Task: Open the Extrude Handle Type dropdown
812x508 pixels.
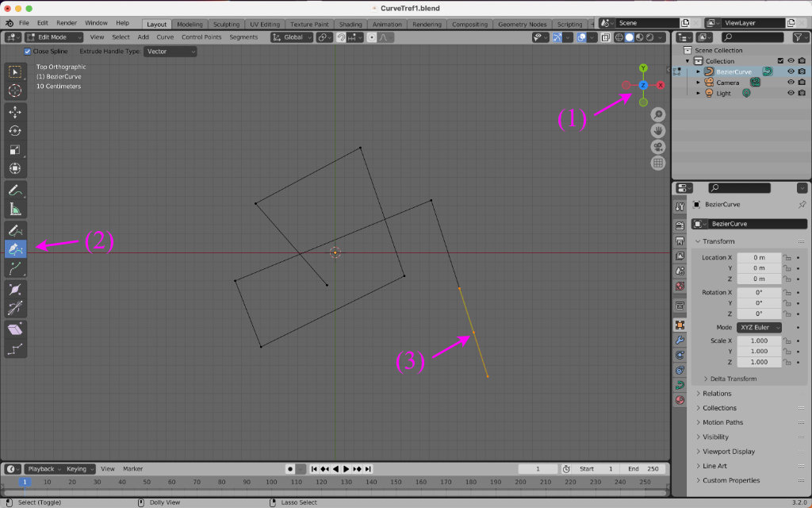Action: [170, 52]
